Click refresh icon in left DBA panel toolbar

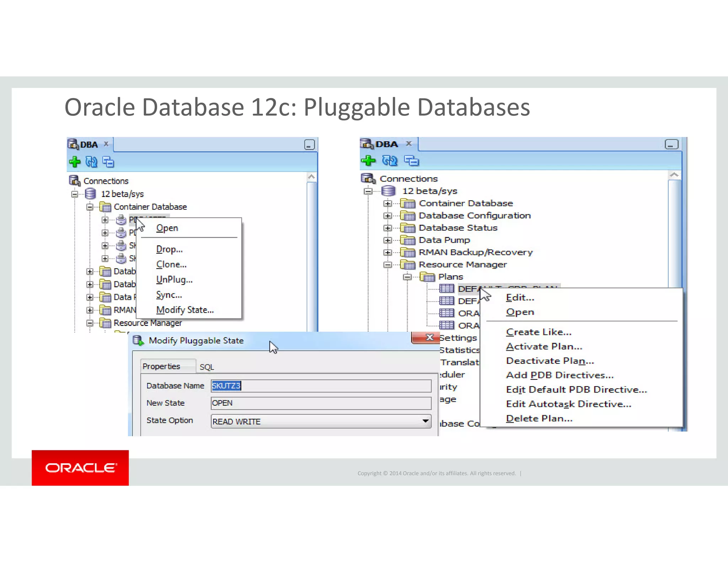91,162
